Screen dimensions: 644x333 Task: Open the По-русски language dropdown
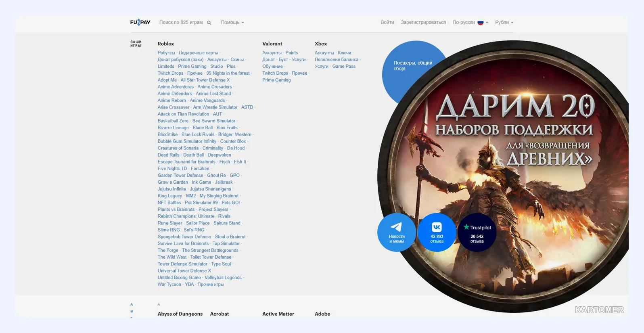click(x=470, y=23)
